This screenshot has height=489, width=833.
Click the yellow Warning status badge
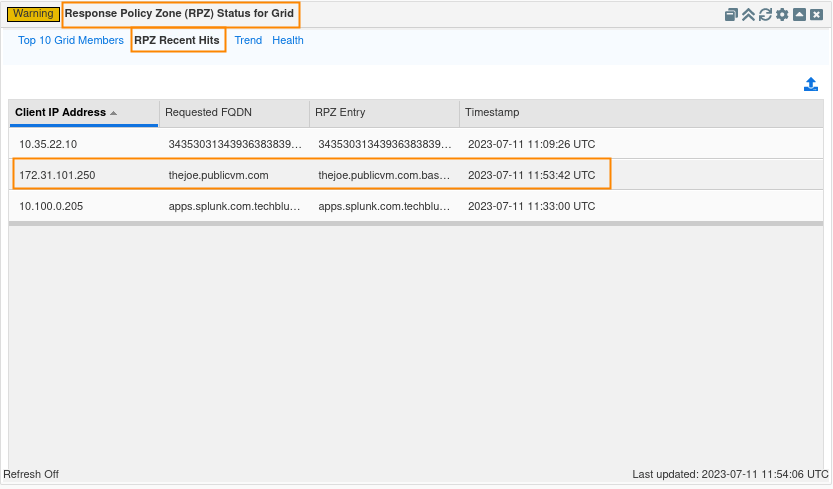(x=33, y=14)
